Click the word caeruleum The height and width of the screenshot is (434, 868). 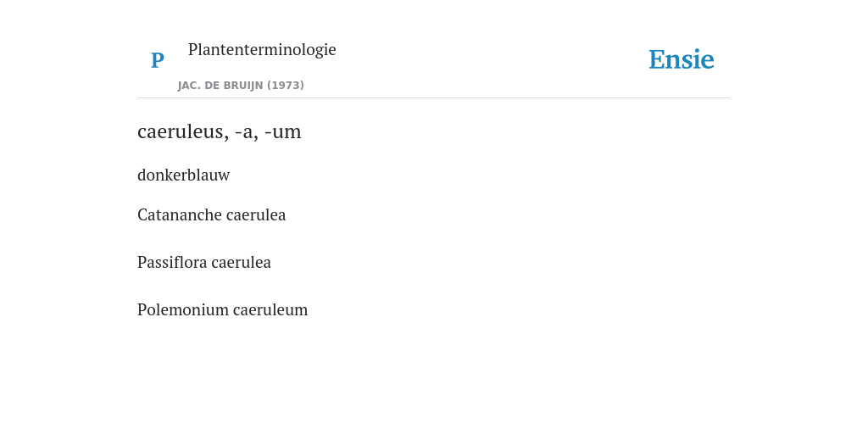pos(270,310)
